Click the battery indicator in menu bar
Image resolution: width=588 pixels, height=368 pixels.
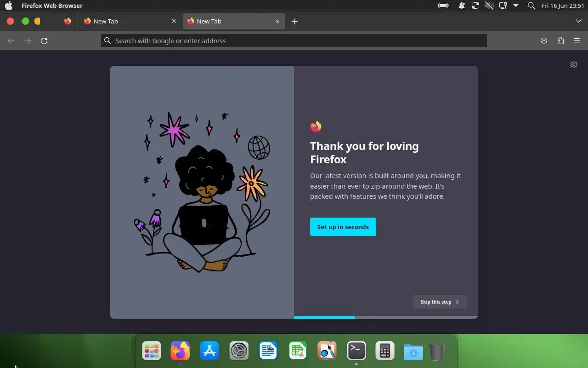pos(444,6)
